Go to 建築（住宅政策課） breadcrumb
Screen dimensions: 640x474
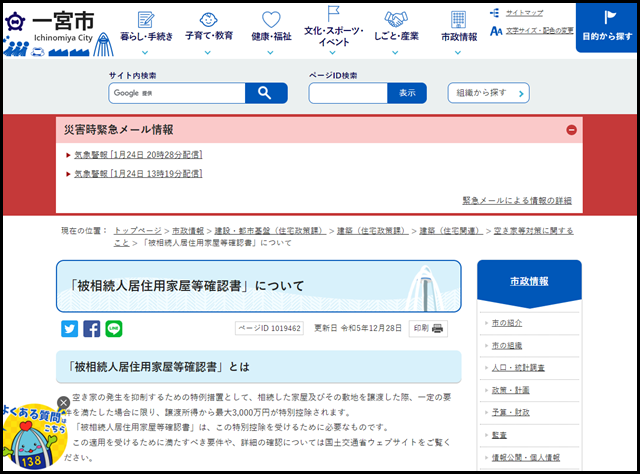tap(373, 231)
